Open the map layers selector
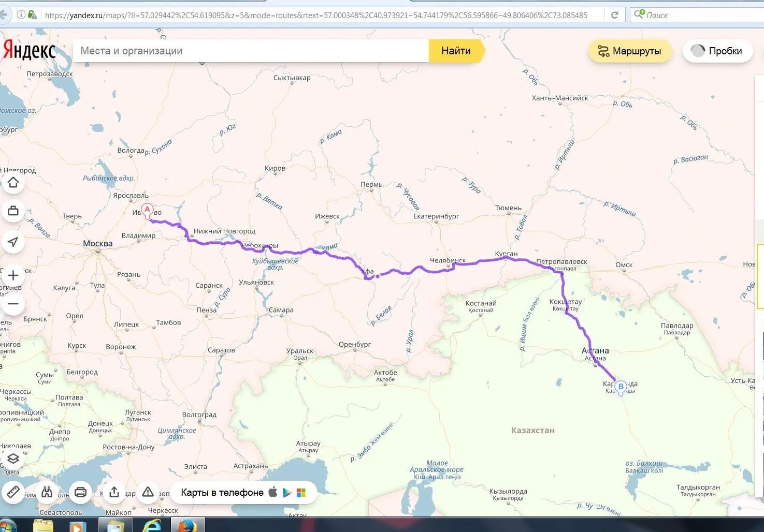Image resolution: width=764 pixels, height=532 pixels. [13, 459]
